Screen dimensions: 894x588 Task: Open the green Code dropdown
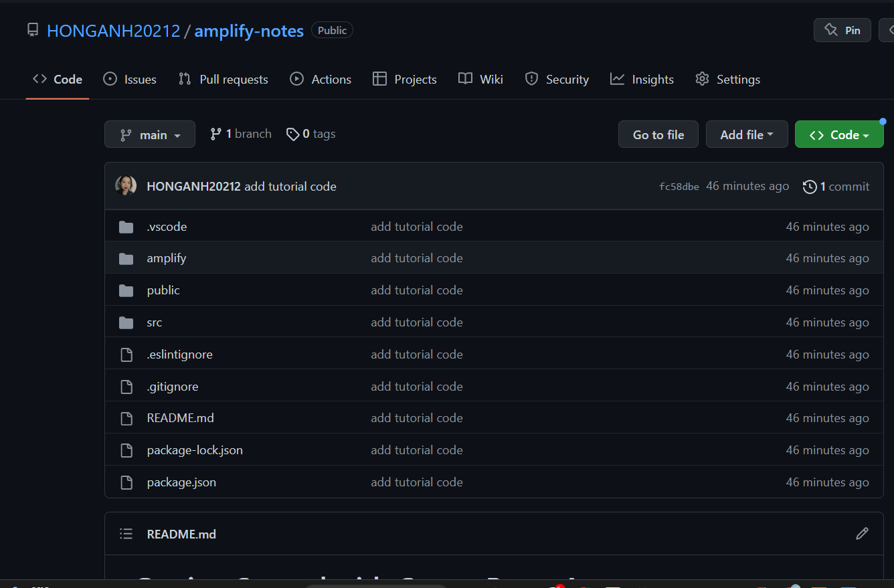838,134
